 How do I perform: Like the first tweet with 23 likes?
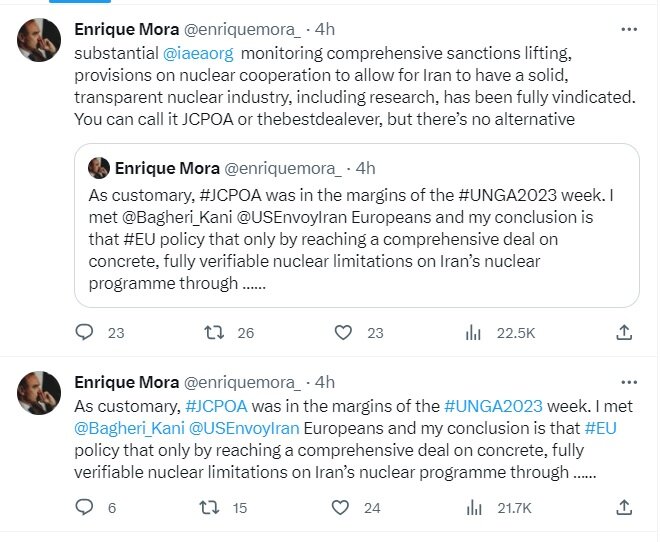point(343,332)
